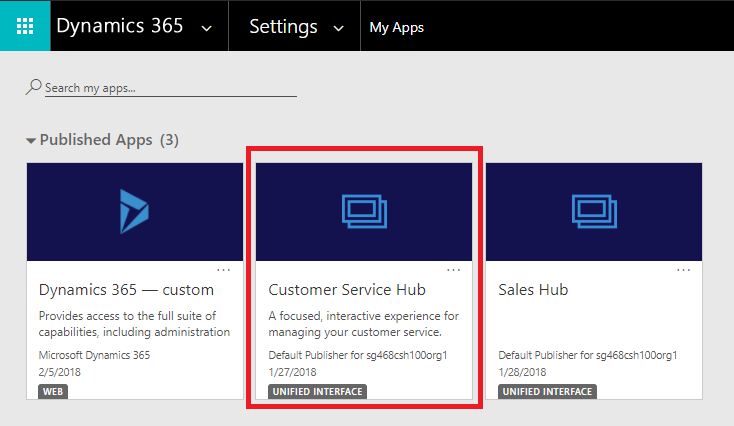The width and height of the screenshot is (734, 426).
Task: Click the Dynamics 365 title in top bar
Action: tap(119, 26)
